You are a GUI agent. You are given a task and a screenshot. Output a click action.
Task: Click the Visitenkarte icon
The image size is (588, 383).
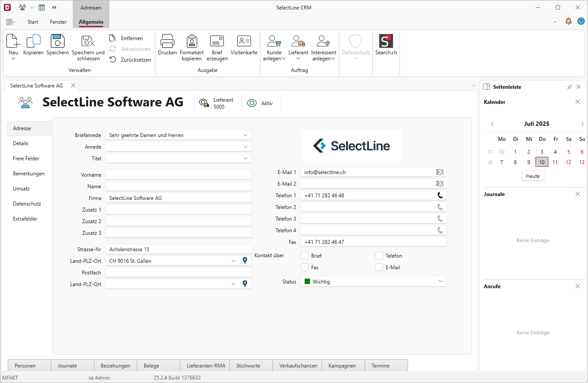tap(244, 41)
